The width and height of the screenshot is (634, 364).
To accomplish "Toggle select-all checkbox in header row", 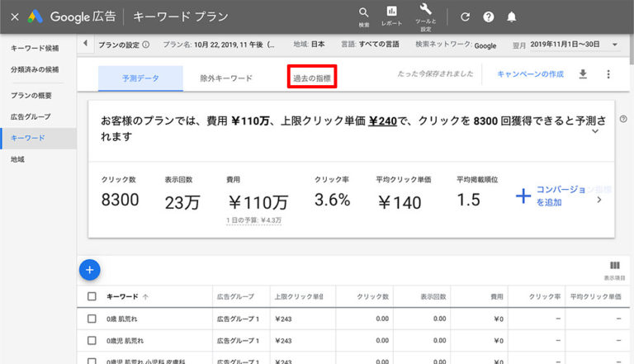I will pyautogui.click(x=92, y=296).
